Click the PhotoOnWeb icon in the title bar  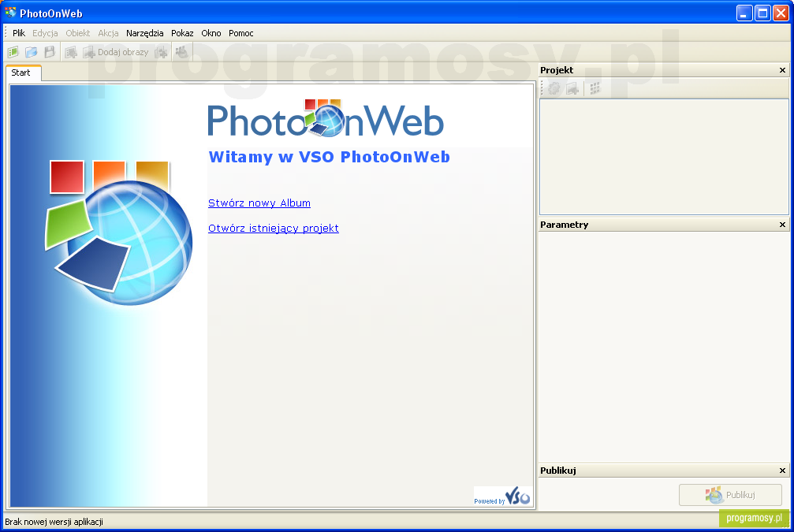pos(10,13)
